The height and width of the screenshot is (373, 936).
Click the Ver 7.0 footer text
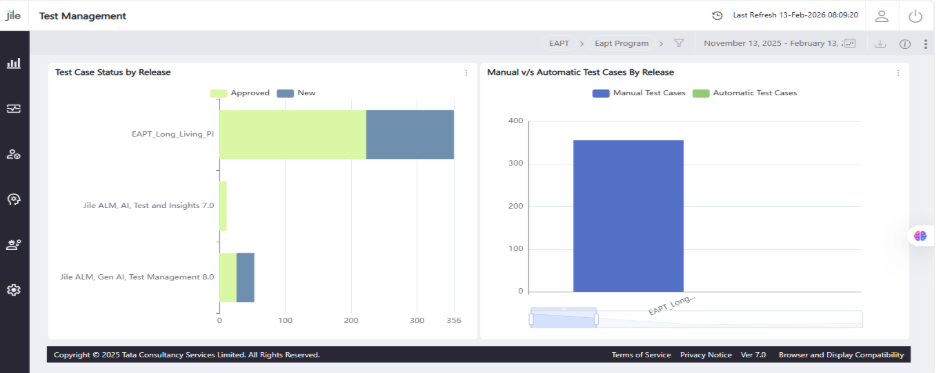pyautogui.click(x=753, y=355)
